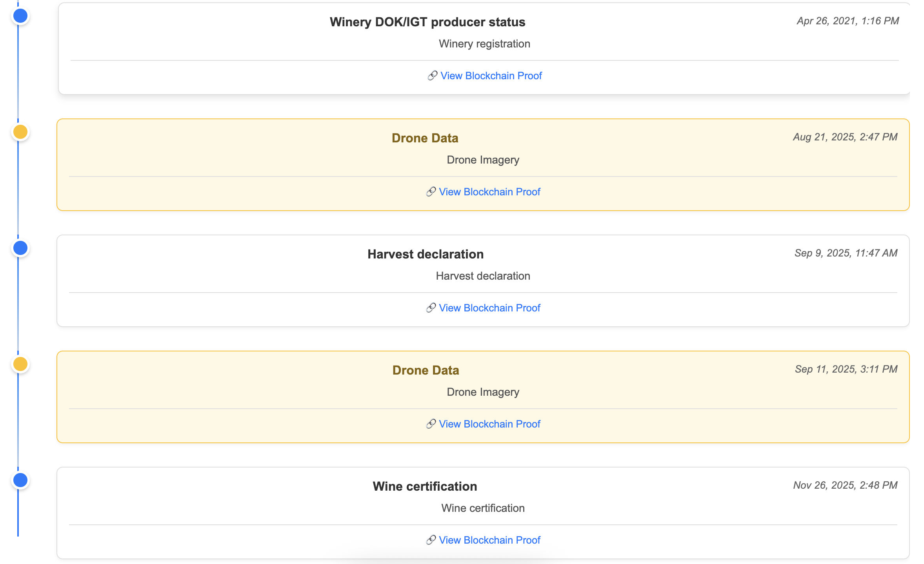The image size is (924, 564).
Task: Open Wine certification blockchain proof link
Action: tap(489, 540)
